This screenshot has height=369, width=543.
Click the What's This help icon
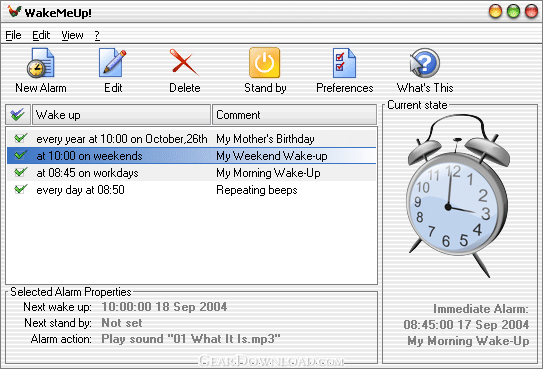(x=425, y=63)
